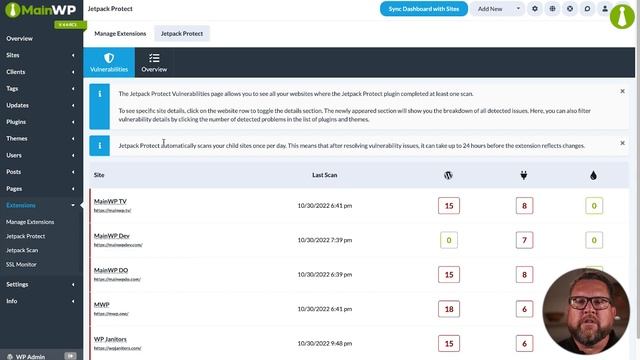Open the MainWP Dev site link
This screenshot has width=640, height=360.
coord(111,236)
